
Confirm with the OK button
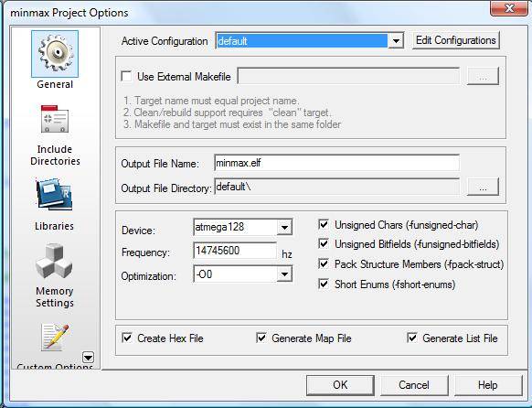pyautogui.click(x=340, y=385)
